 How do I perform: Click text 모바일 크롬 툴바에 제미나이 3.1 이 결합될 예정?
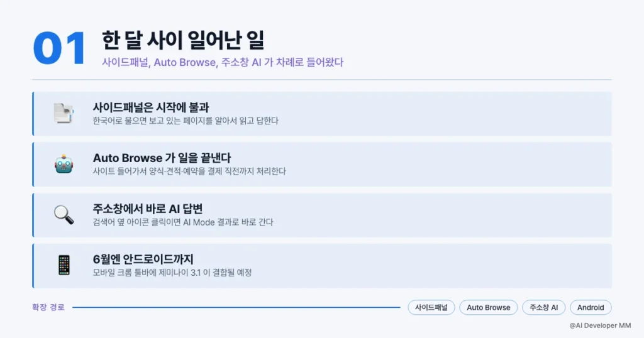[172, 273]
